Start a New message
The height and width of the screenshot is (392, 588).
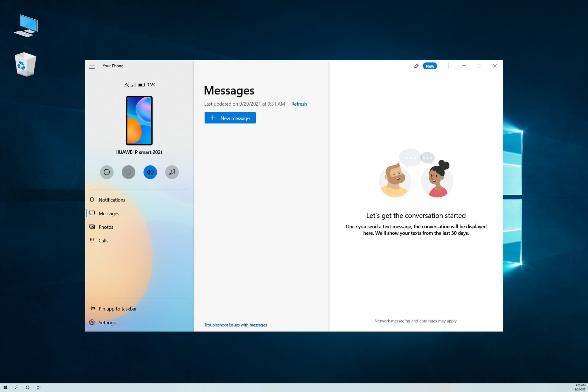[x=230, y=118]
